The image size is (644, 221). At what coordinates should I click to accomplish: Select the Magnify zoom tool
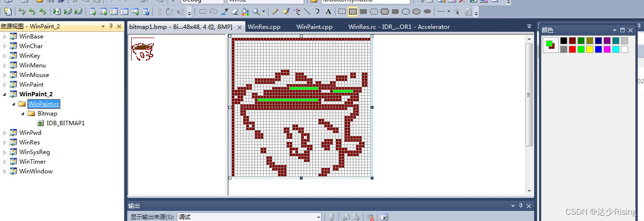pos(256,11)
